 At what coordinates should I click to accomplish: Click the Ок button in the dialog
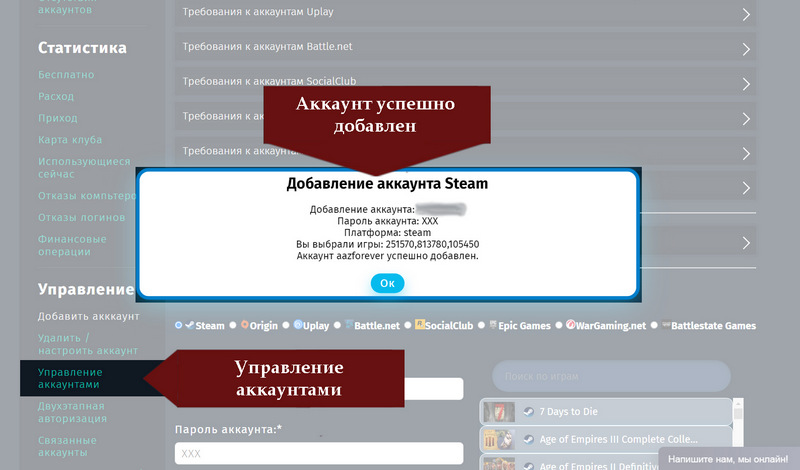point(387,283)
